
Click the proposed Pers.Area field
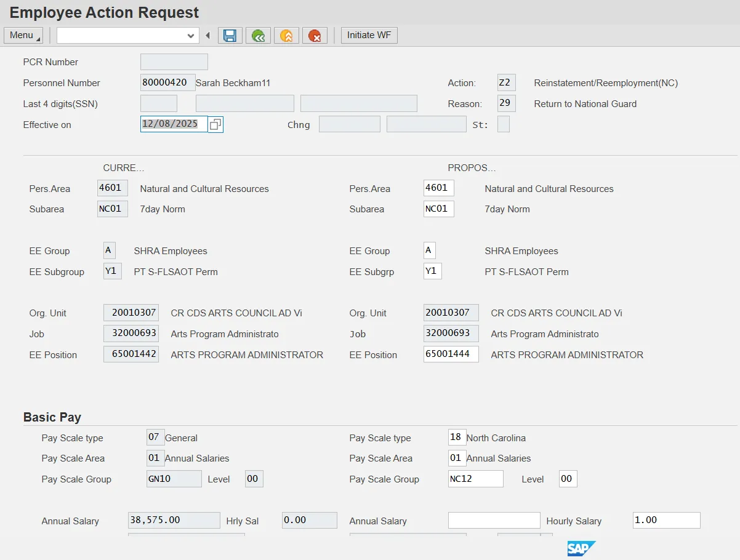tap(438, 188)
